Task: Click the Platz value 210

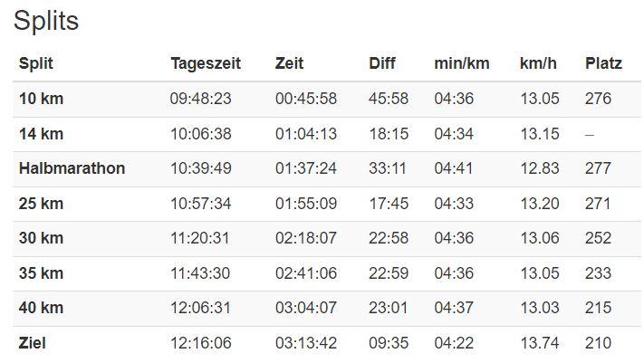Action: pyautogui.click(x=598, y=343)
